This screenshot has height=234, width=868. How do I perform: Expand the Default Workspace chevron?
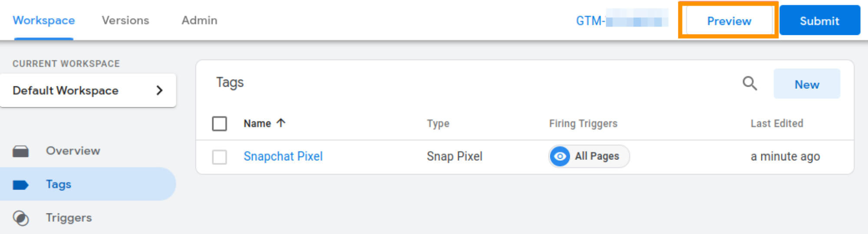click(159, 90)
